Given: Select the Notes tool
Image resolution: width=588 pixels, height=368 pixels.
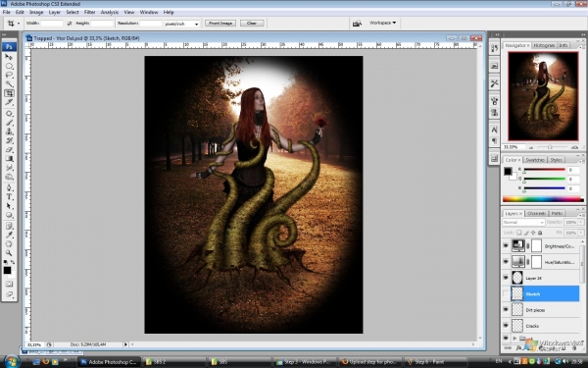Looking at the screenshot, I should pyautogui.click(x=9, y=226).
